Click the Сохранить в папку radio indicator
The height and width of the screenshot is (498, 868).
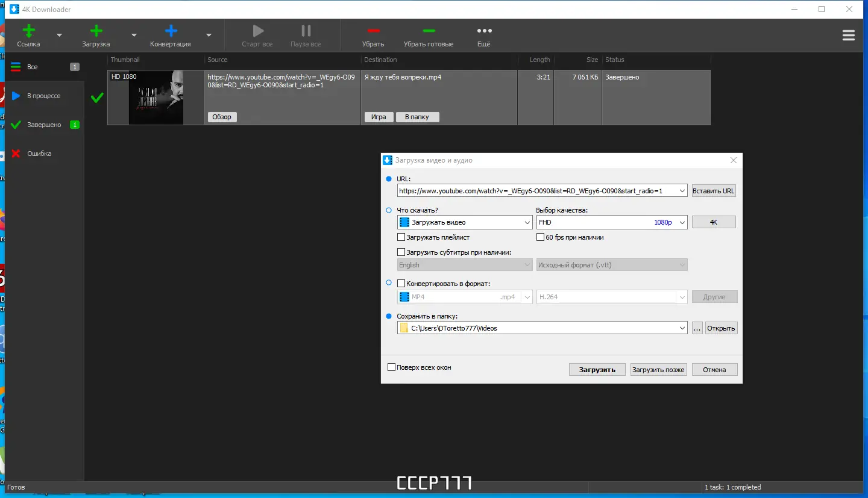(x=389, y=316)
